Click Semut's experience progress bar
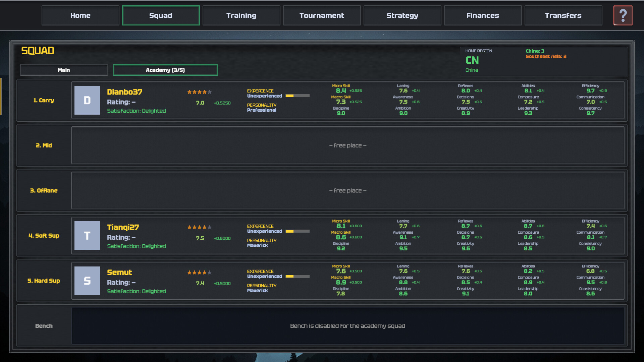The image size is (644, 362). click(298, 277)
